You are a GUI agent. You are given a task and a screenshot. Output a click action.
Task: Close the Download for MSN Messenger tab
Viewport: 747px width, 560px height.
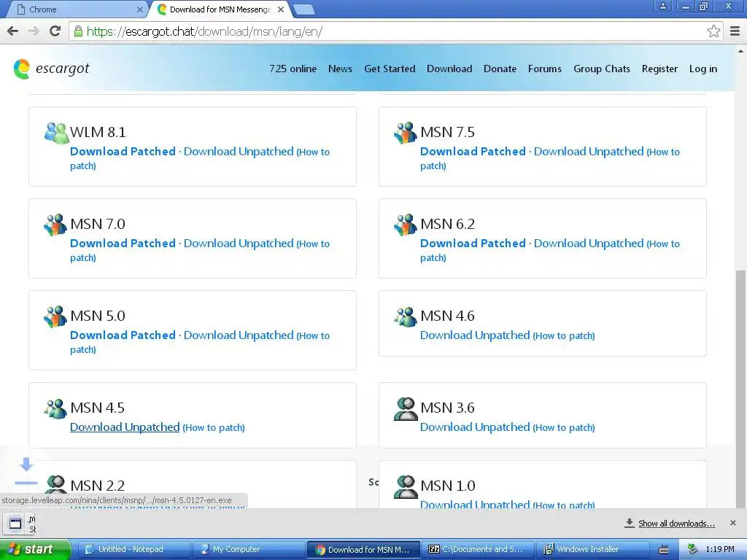281,9
